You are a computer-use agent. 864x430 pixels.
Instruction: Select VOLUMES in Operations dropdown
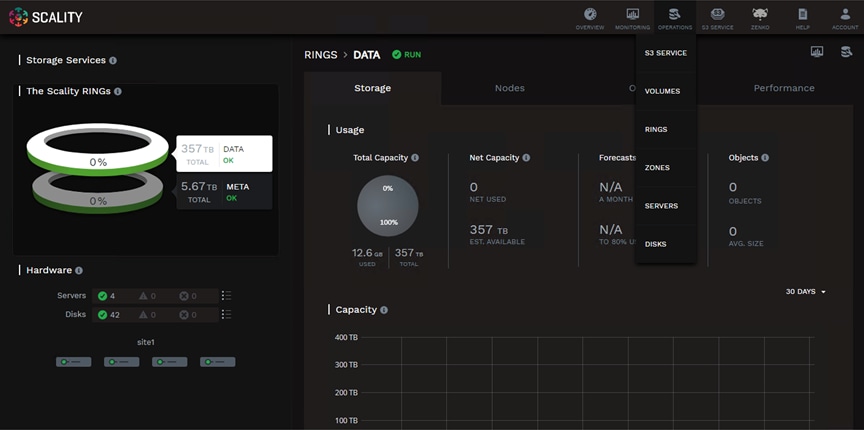click(x=666, y=91)
